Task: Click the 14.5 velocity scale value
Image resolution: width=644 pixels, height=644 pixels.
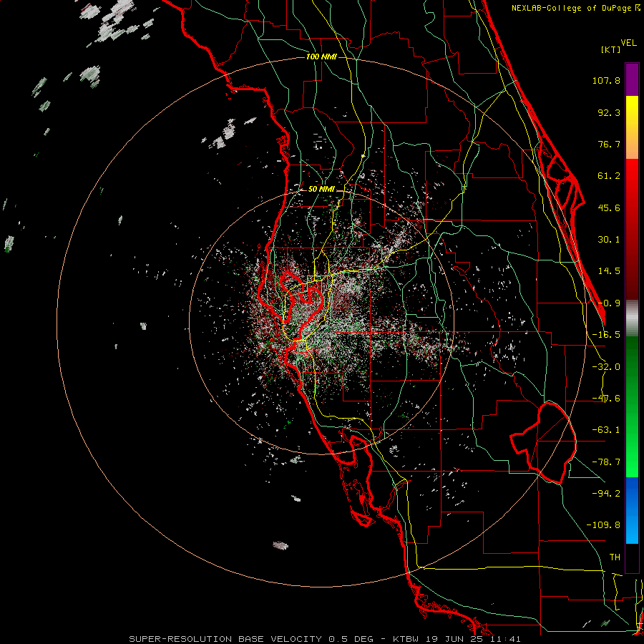Action: (x=609, y=271)
